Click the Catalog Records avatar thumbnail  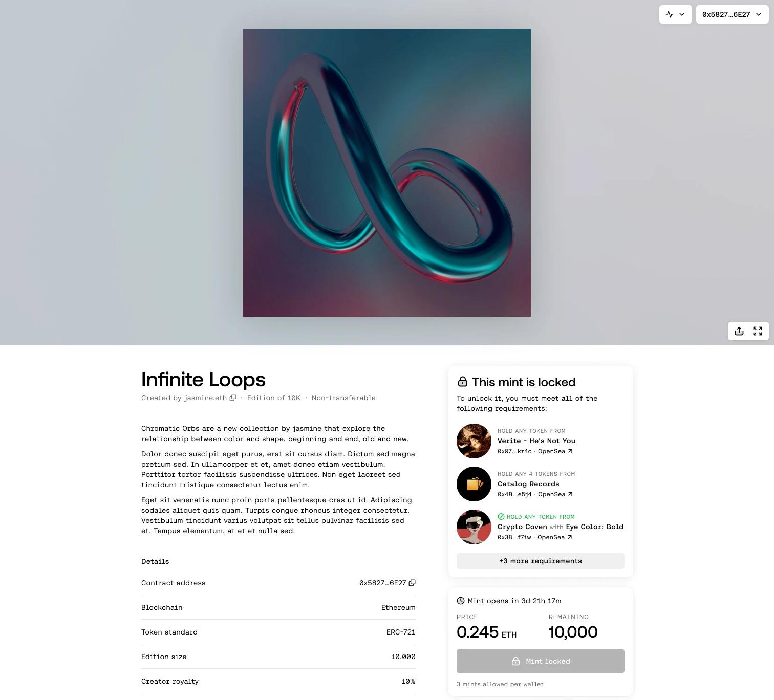[x=474, y=484]
